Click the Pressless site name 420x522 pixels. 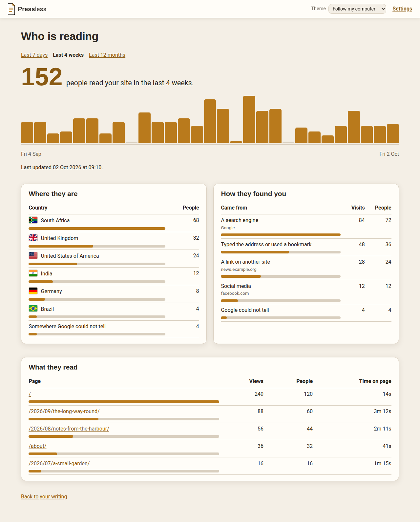point(32,9)
